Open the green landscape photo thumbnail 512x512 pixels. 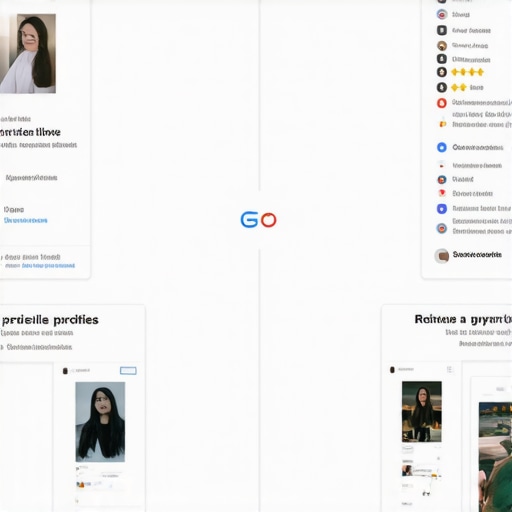(x=495, y=457)
